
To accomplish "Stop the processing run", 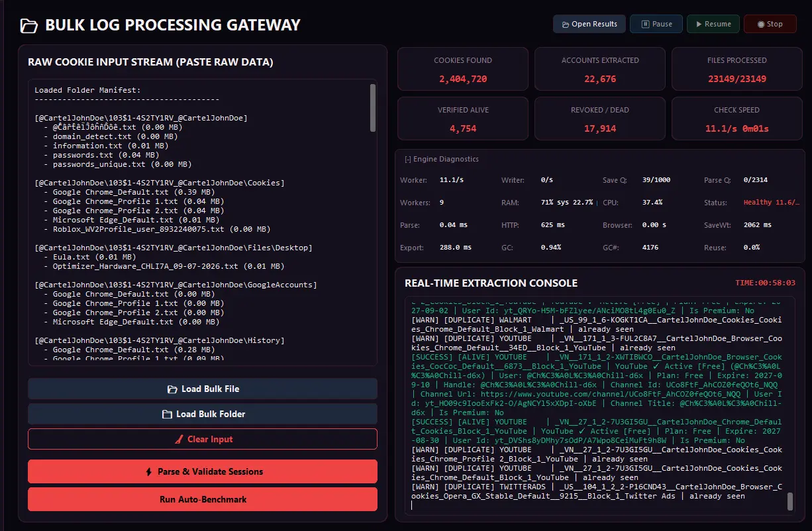I will tap(770, 24).
